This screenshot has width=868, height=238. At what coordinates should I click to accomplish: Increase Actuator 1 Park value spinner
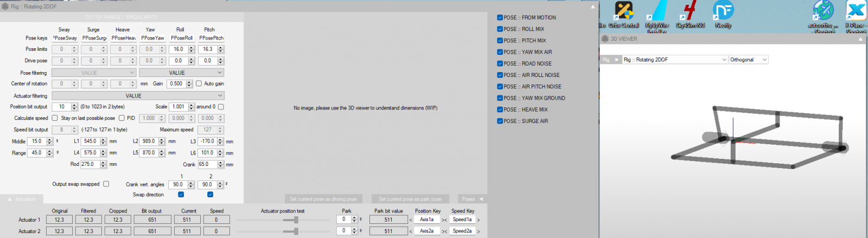pyautogui.click(x=355, y=218)
